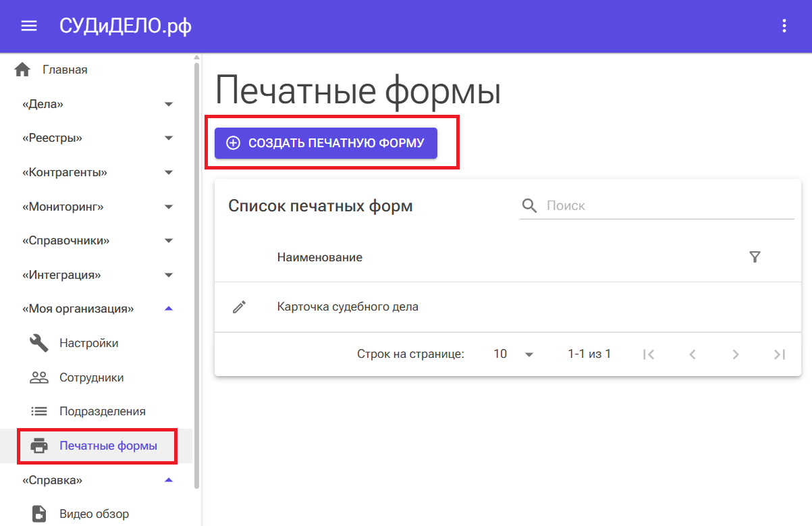Open the hamburger navigation menu
This screenshot has width=812, height=526.
coord(28,25)
